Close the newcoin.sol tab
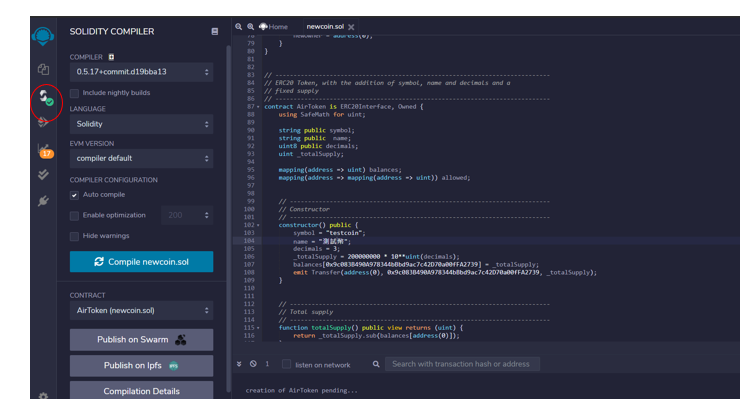 coord(352,27)
